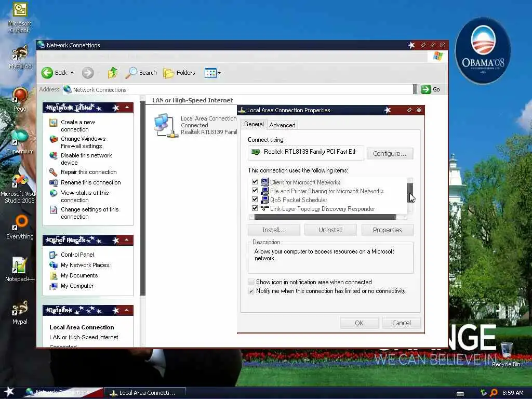Click the keyboard tray icon
This screenshot has width=532, height=399.
point(460,394)
